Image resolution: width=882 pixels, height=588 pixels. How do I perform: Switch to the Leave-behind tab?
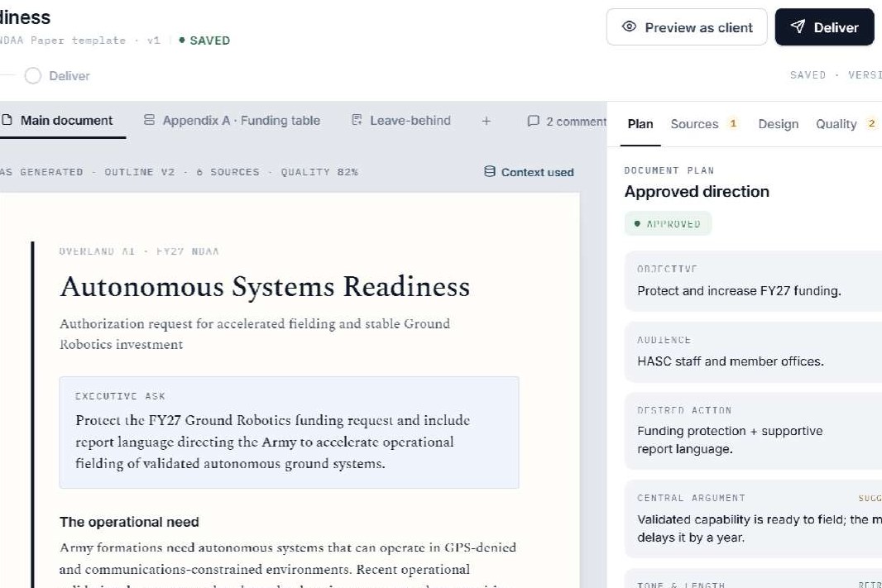click(401, 120)
